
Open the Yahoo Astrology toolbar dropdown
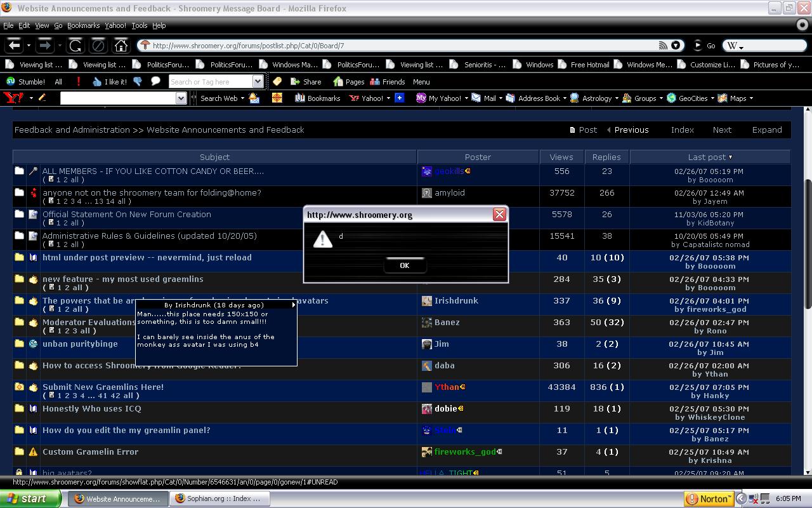pyautogui.click(x=616, y=98)
